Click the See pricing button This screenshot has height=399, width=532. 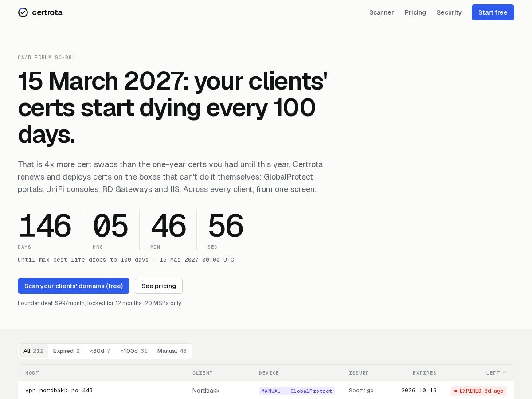coord(159,286)
